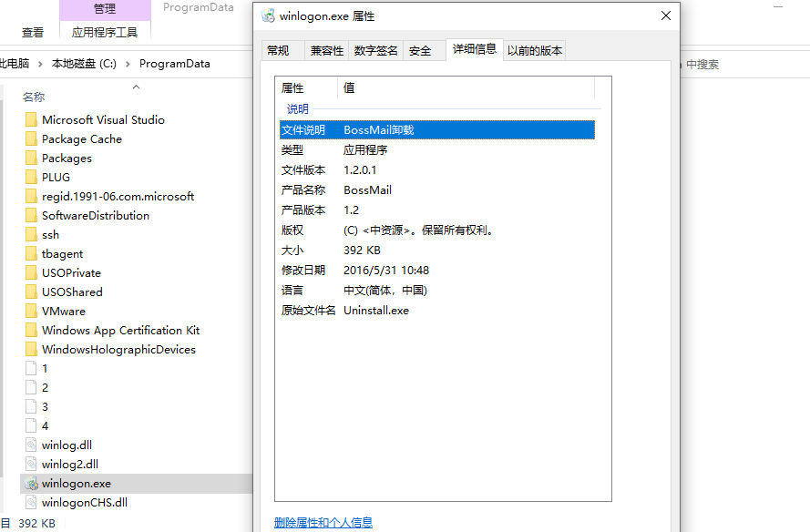The image size is (810, 532).
Task: Click the USOPrivate folder icon
Action: [x=32, y=272]
